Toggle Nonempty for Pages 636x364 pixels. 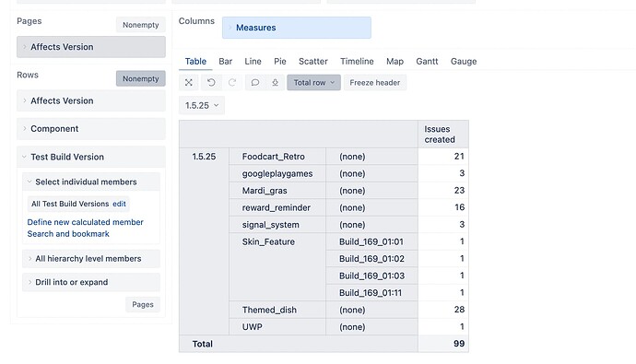[x=141, y=25]
